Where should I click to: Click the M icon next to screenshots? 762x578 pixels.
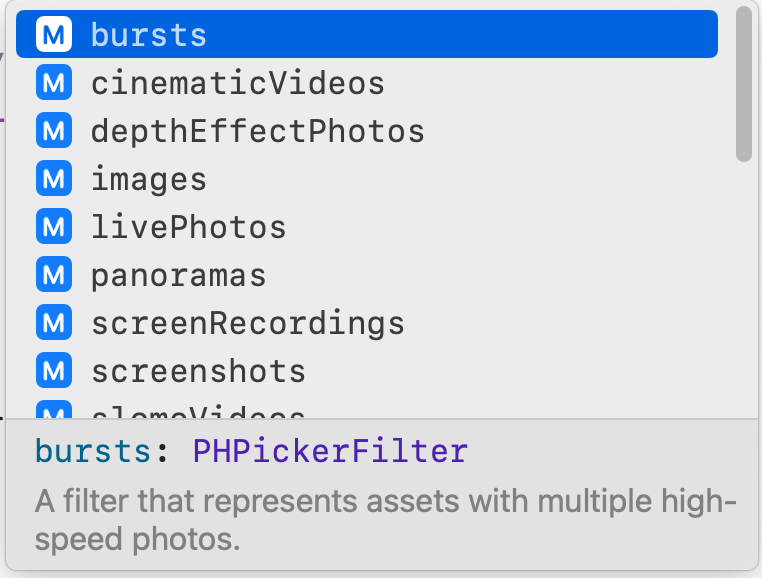point(52,371)
